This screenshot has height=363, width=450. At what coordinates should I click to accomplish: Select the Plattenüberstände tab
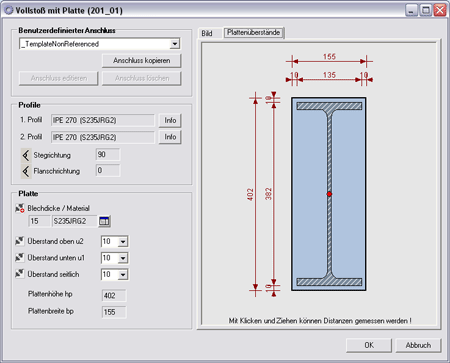pyautogui.click(x=253, y=33)
